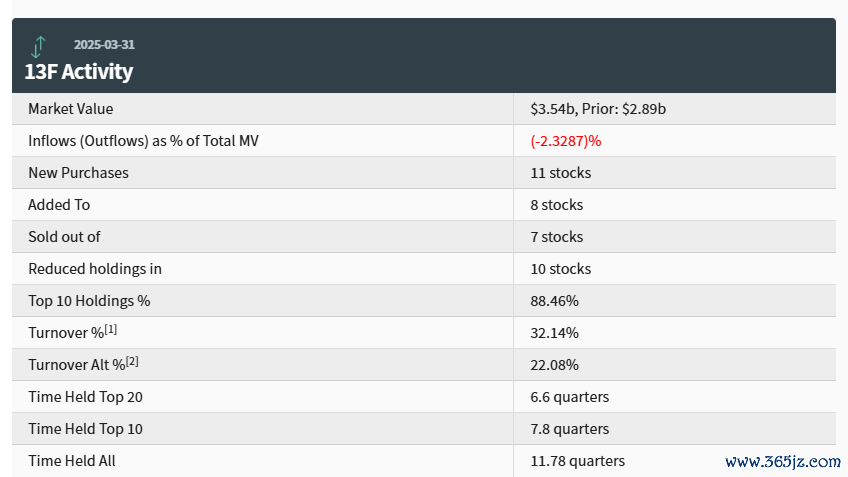This screenshot has height=477, width=848.
Task: Click the www.365jz.com watermark link
Action: (783, 461)
